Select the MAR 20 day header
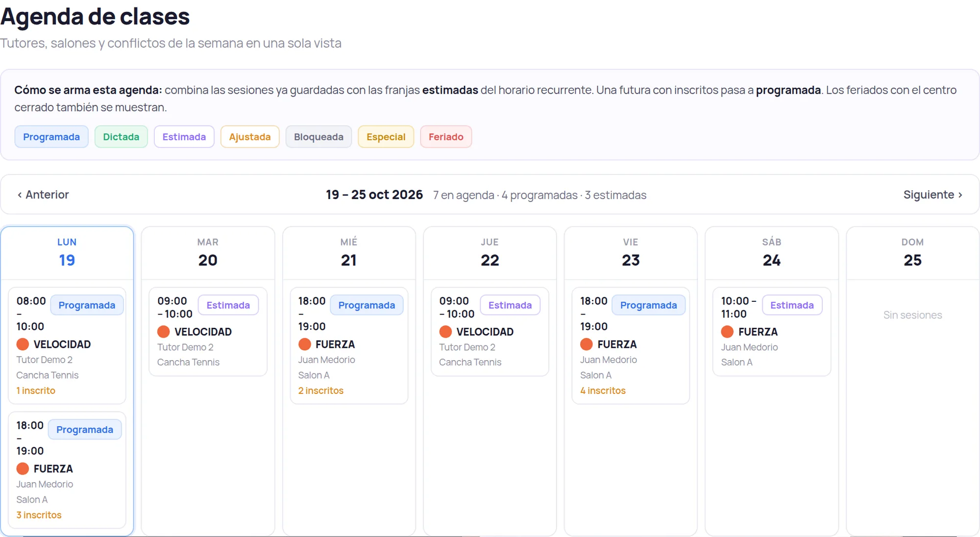Screen dimensions: 980x537 click(208, 253)
